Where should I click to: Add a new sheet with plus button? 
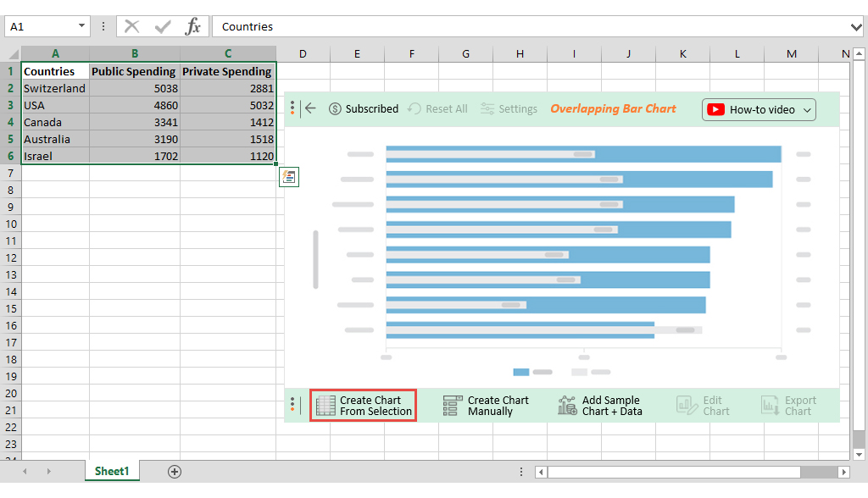pos(174,470)
